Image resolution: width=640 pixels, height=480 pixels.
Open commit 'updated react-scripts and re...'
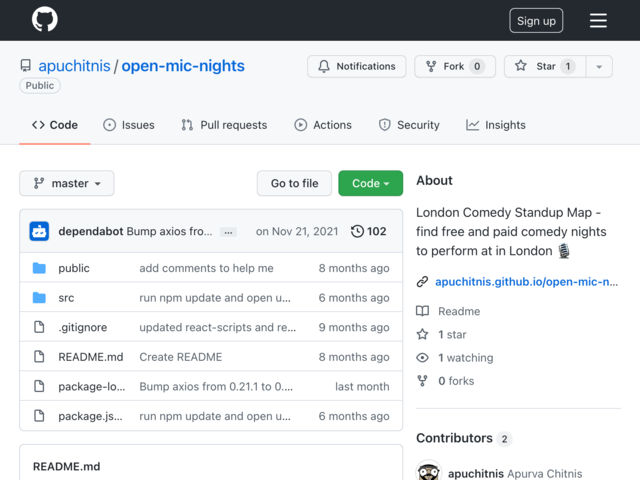[218, 327]
